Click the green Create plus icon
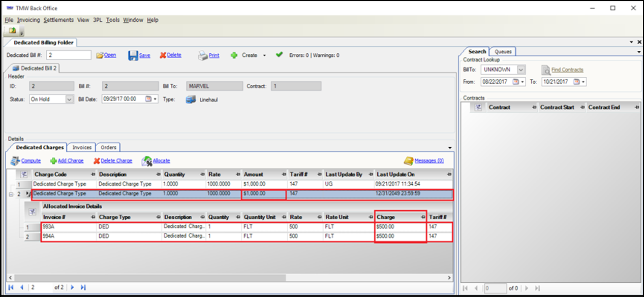This screenshot has height=297, width=644. coord(234,55)
